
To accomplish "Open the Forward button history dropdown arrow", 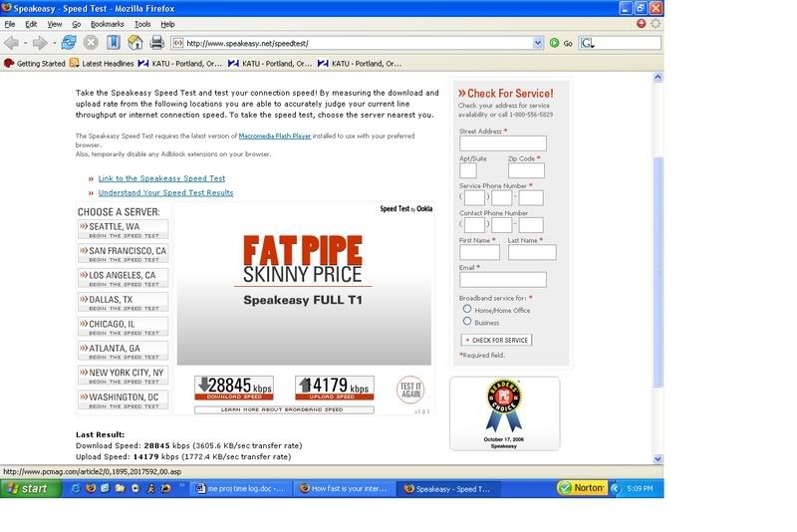I will click(55, 43).
